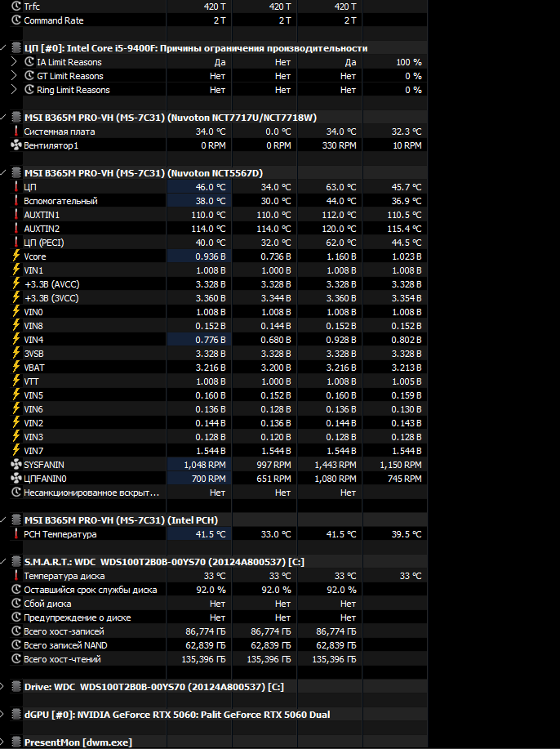Select the Всего хост-чтений row label
Image resolution: width=560 pixels, height=749 pixels.
pos(63,659)
